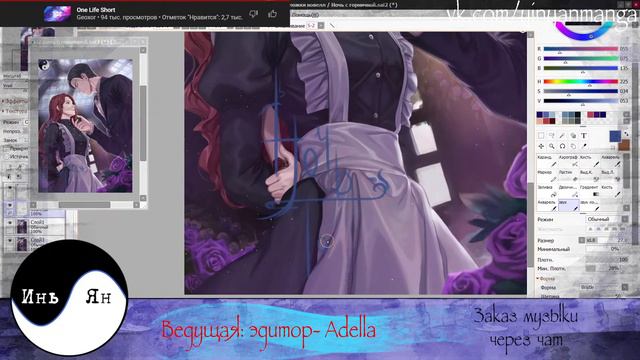Click the thumbs-up like icon
This screenshot has width=640, height=360.
pos(272,14)
